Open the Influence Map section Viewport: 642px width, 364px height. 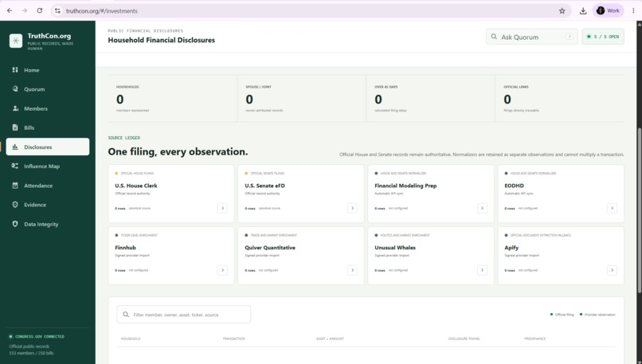[48, 166]
